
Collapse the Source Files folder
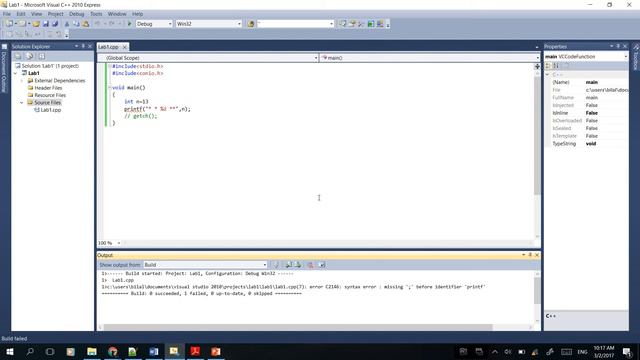pos(22,103)
